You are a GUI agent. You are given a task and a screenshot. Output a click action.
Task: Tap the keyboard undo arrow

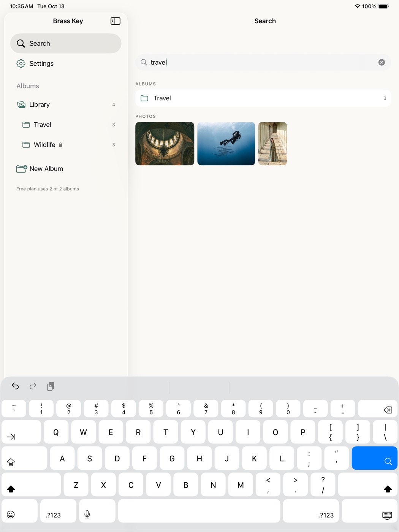pos(15,386)
